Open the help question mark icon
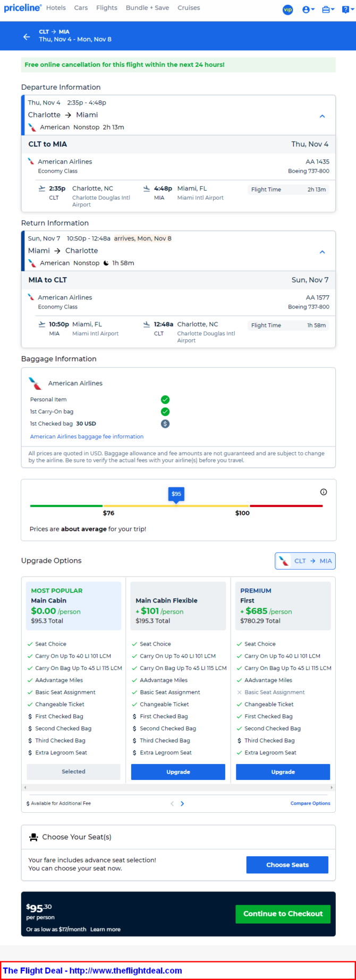Image resolution: width=356 pixels, height=980 pixels. (346, 10)
